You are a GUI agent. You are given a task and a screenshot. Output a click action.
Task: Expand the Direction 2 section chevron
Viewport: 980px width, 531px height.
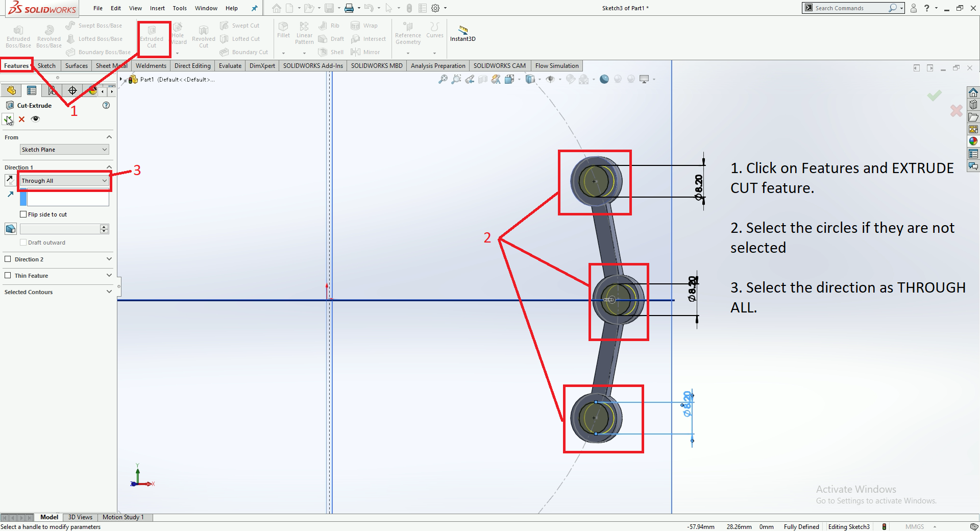(109, 259)
